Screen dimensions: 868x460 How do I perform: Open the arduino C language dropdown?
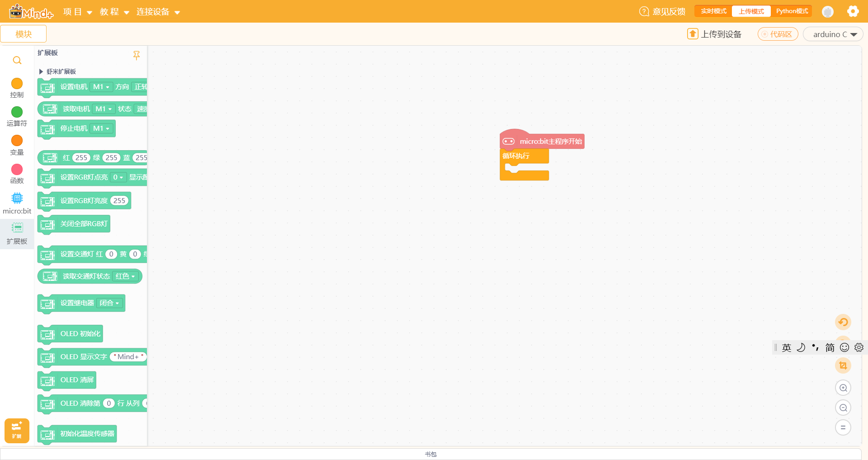833,34
